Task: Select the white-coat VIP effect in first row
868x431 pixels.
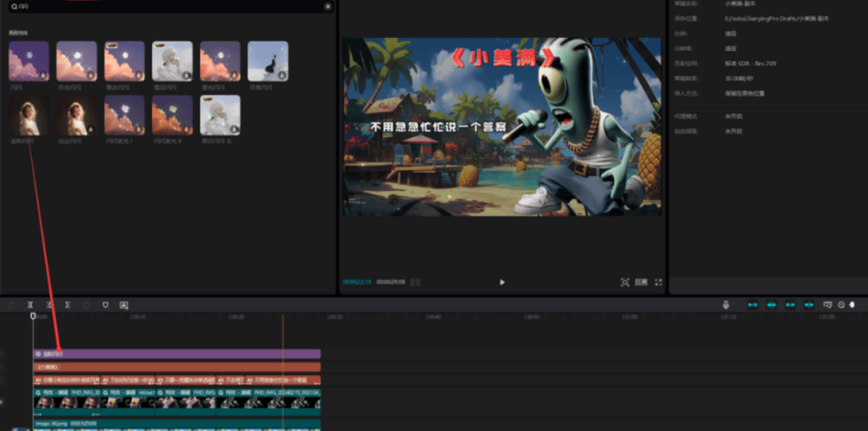Action: pos(172,61)
